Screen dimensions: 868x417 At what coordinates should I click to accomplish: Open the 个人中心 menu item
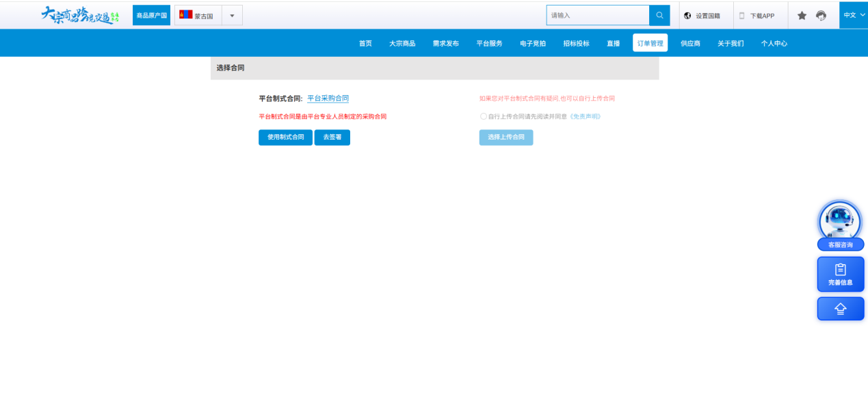[774, 43]
